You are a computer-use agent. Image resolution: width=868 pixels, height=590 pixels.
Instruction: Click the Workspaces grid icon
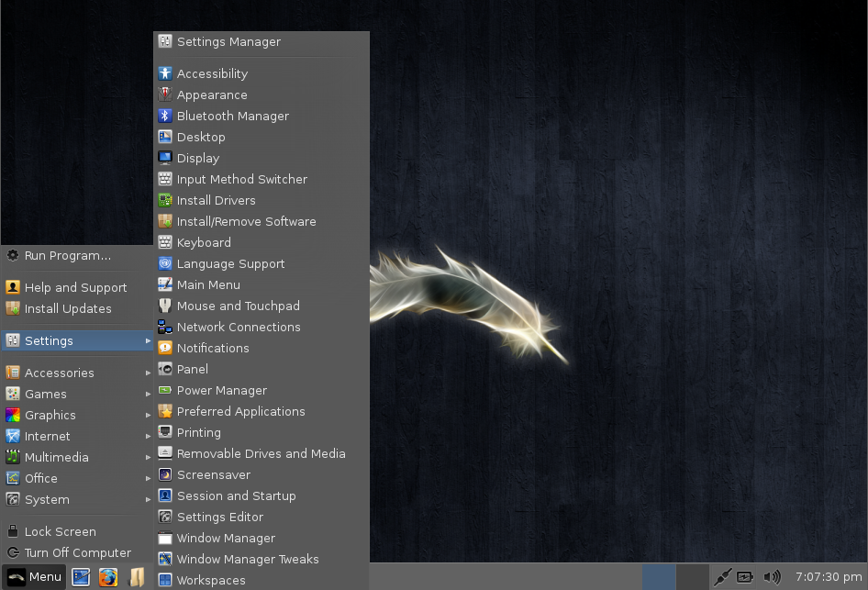[165, 580]
